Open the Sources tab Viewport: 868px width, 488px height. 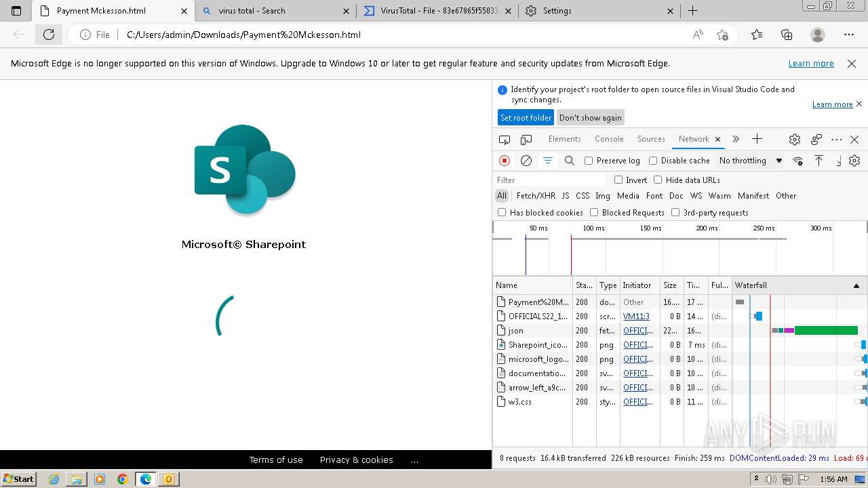click(x=651, y=139)
